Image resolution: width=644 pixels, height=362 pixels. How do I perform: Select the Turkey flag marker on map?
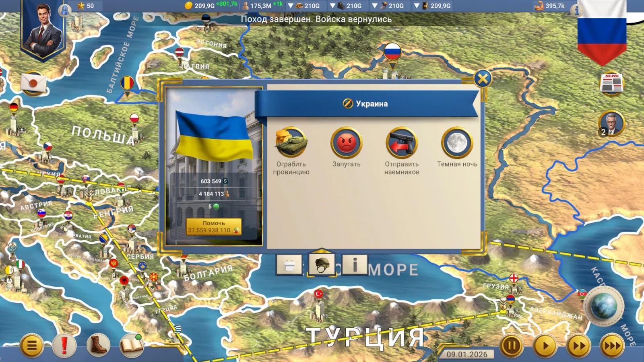tap(318, 294)
